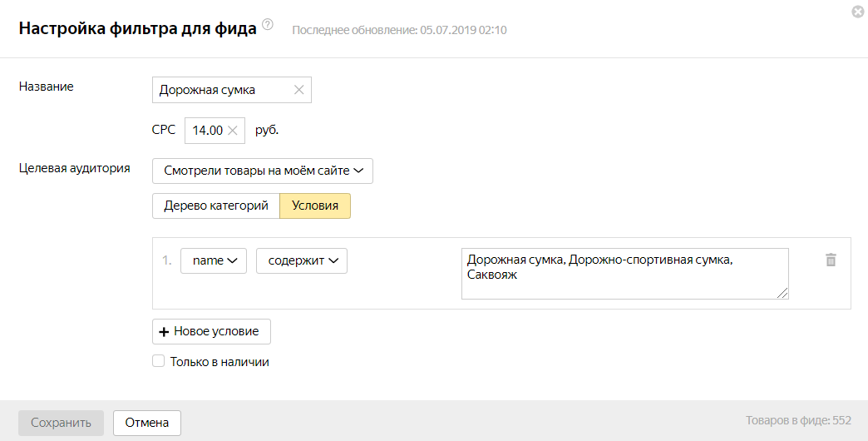
Task: Click the 'Отмена' button
Action: tap(147, 423)
